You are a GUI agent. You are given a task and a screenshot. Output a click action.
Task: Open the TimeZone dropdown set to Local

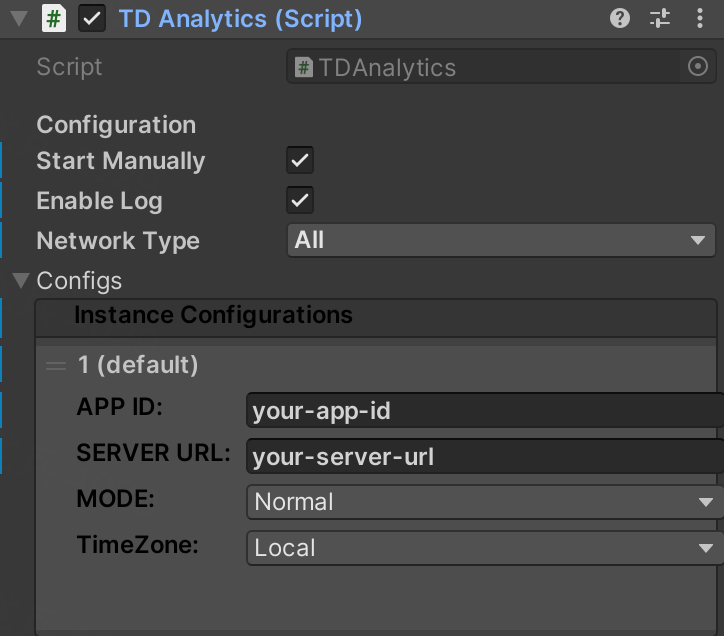click(483, 548)
